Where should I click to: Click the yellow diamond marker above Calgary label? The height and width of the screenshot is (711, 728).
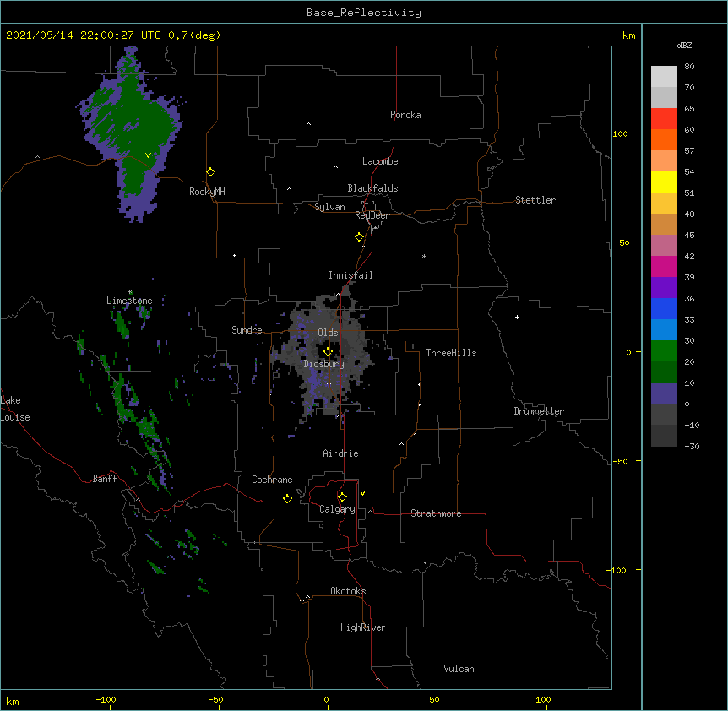[342, 497]
